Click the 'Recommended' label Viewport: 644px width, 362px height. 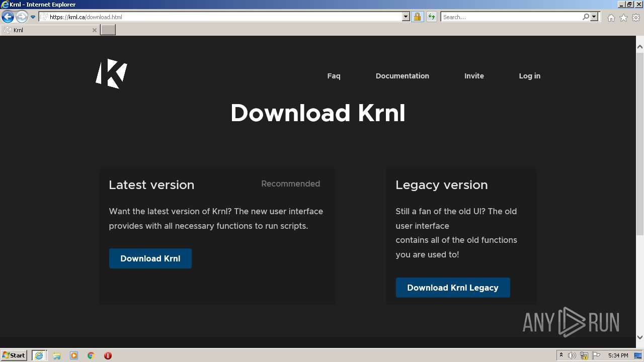290,184
